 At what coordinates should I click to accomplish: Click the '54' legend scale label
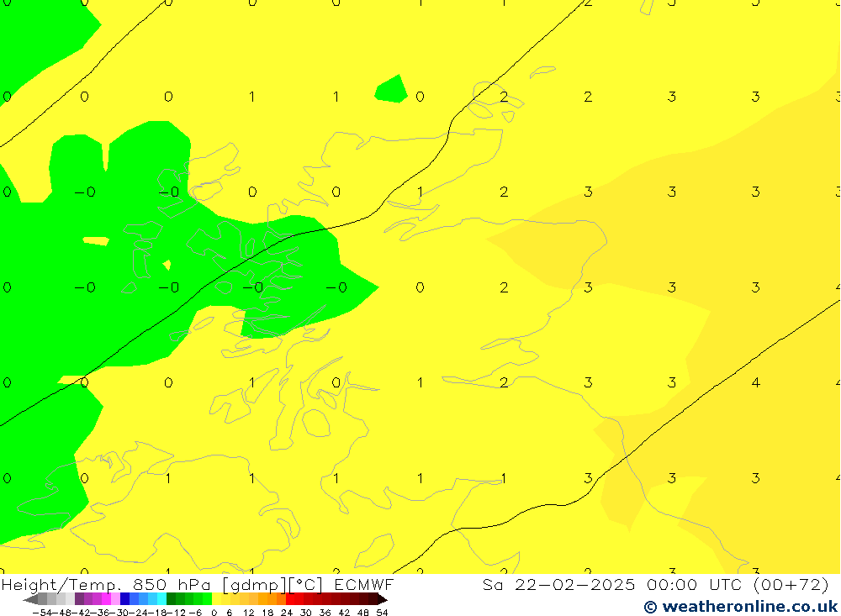pos(382,613)
